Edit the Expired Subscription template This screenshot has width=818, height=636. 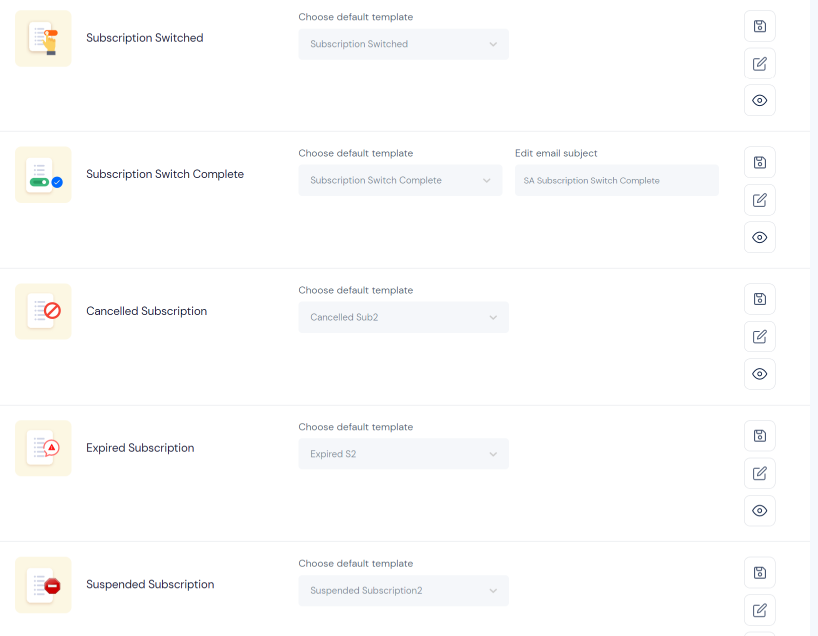760,474
